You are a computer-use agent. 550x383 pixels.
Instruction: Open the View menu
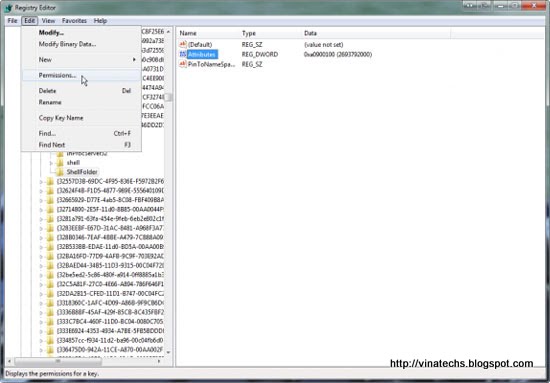tap(48, 21)
